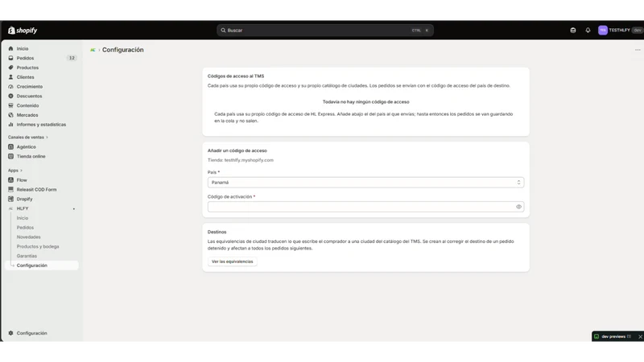Image resolution: width=644 pixels, height=362 pixels.
Task: Click the TESTHLFY purple avatar
Action: pos(602,31)
